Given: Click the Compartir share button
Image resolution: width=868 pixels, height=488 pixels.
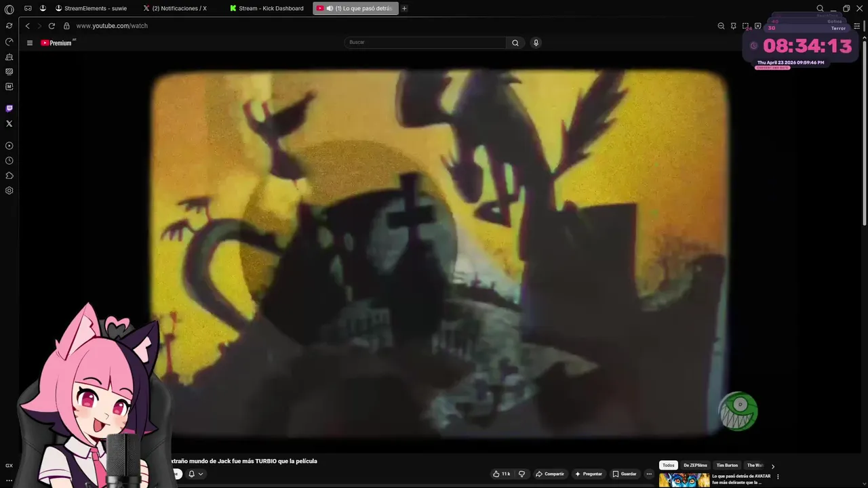Looking at the screenshot, I should 550,474.
